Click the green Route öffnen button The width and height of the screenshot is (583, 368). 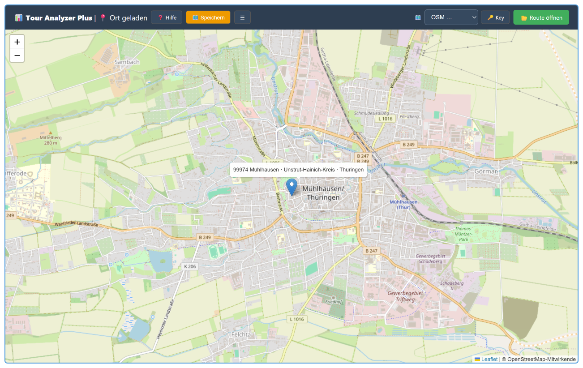(541, 17)
